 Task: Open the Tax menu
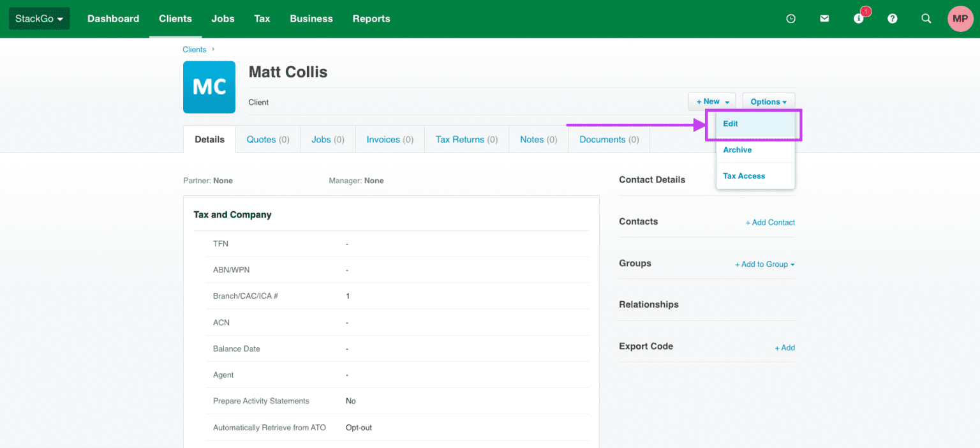[262, 19]
